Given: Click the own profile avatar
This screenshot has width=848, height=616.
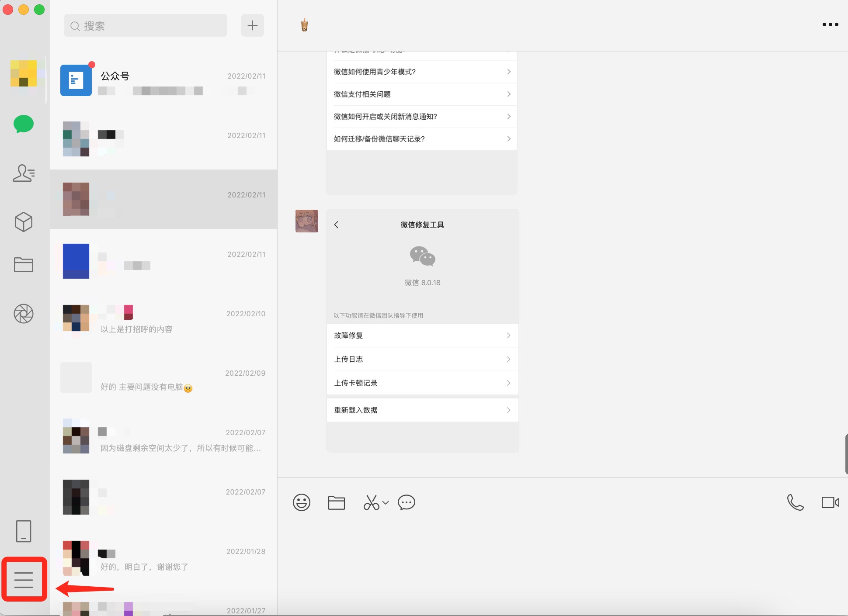Looking at the screenshot, I should (24, 73).
